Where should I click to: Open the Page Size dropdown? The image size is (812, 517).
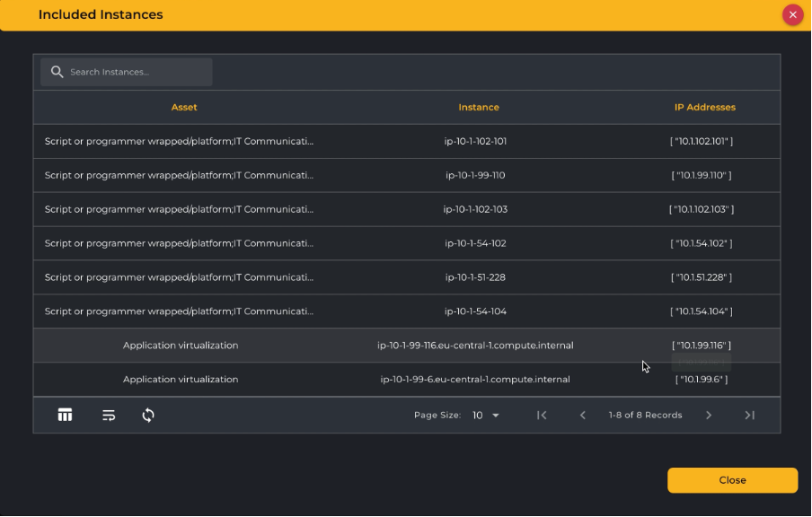pyautogui.click(x=486, y=415)
